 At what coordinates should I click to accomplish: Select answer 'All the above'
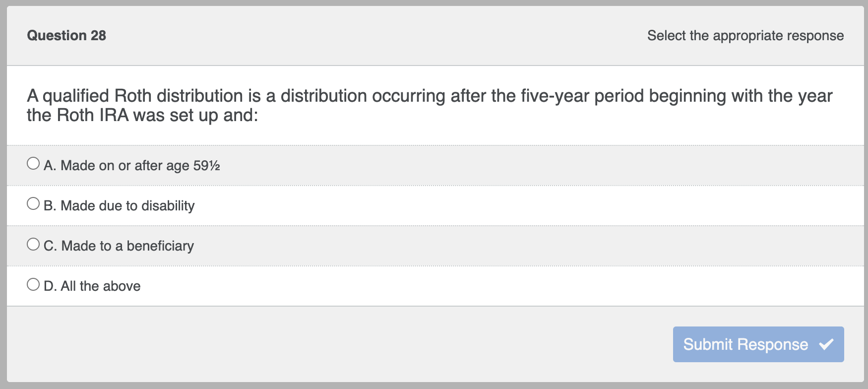pyautogui.click(x=92, y=286)
